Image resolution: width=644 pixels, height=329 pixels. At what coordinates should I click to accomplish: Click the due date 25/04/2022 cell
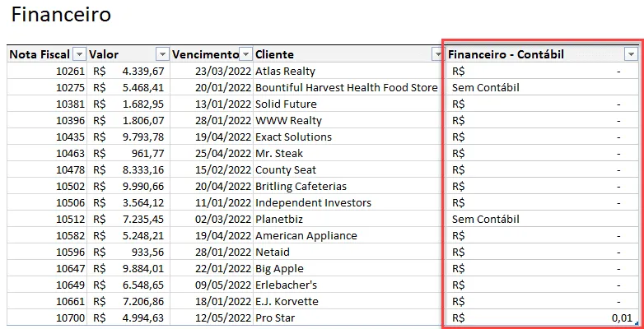point(212,154)
